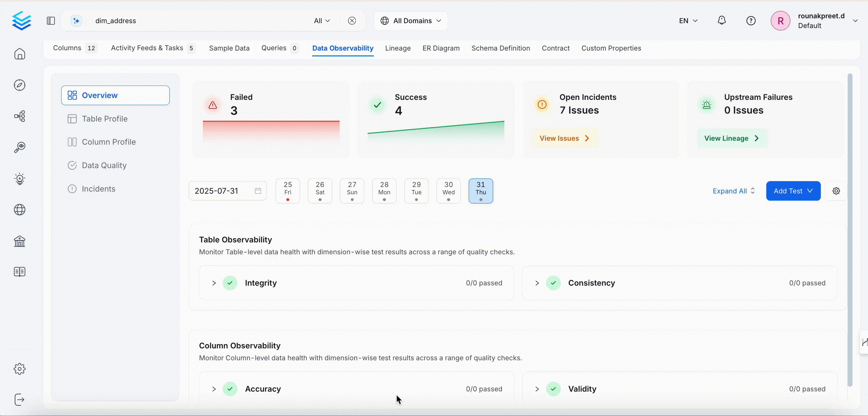868x416 pixels.
Task: Open the Add Test dropdown button
Action: point(793,191)
